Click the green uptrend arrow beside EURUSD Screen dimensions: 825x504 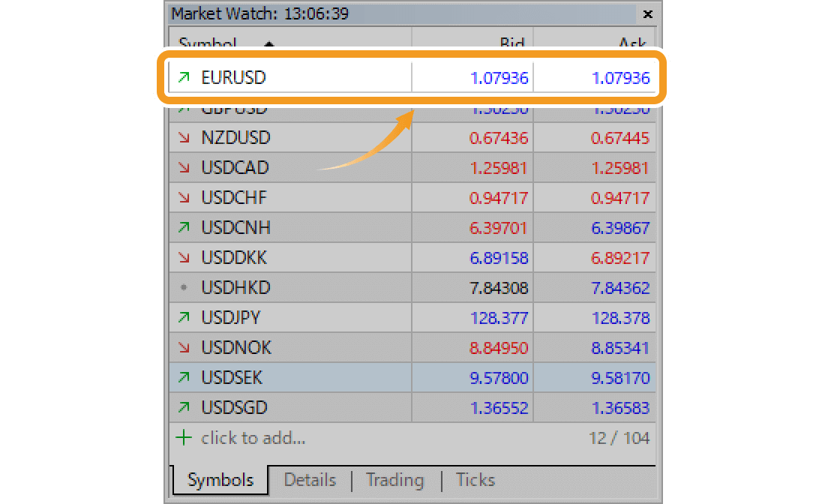(x=184, y=77)
